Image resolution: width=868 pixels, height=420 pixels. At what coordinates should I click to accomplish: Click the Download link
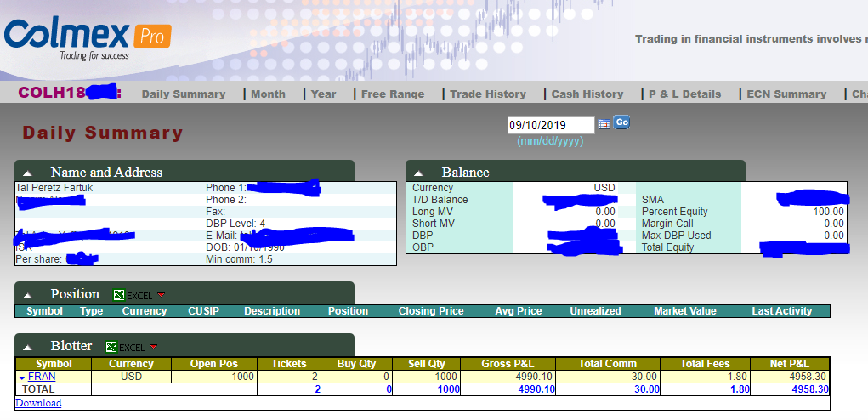click(x=38, y=403)
